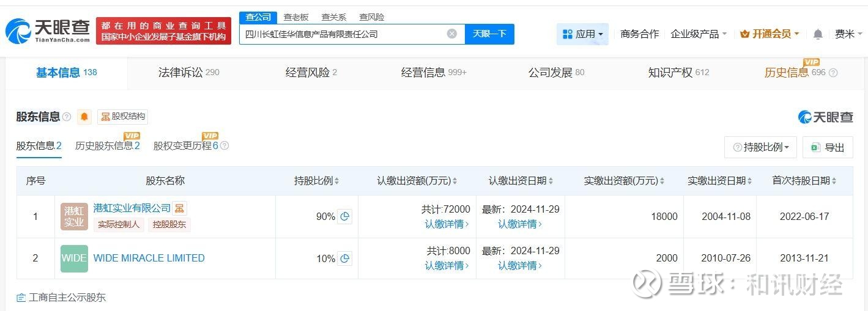The height and width of the screenshot is (311, 868).
Task: Click the 股权结构 button
Action: click(x=122, y=117)
